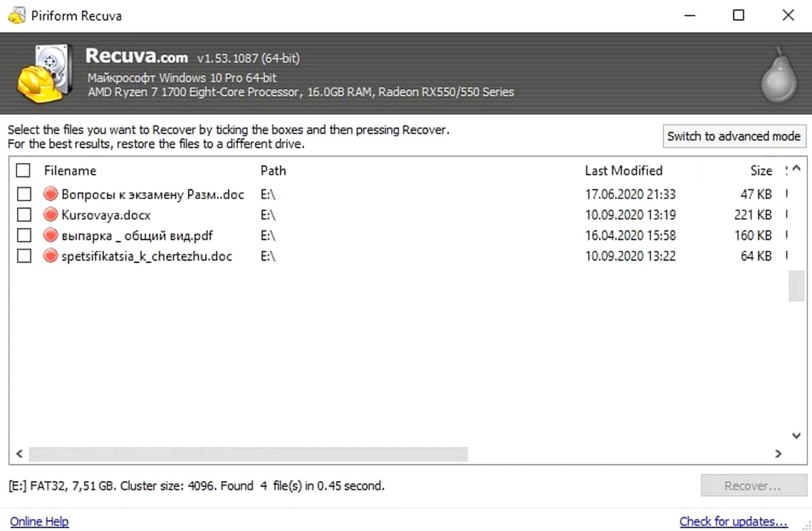Viewport: 812px width, 531px height.
Task: Open the Online Help link
Action: pos(39,522)
